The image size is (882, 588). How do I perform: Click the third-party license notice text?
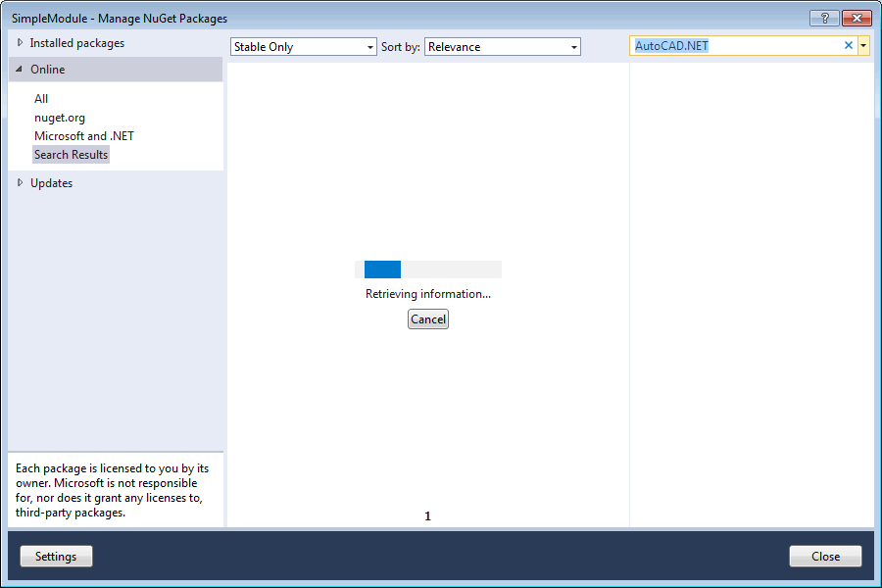pyautogui.click(x=111, y=492)
